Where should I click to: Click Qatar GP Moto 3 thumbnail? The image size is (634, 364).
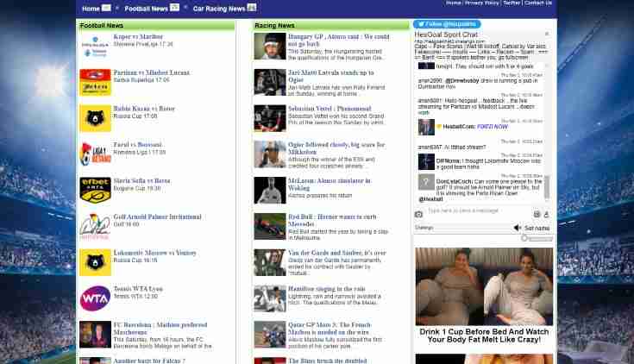(270, 334)
